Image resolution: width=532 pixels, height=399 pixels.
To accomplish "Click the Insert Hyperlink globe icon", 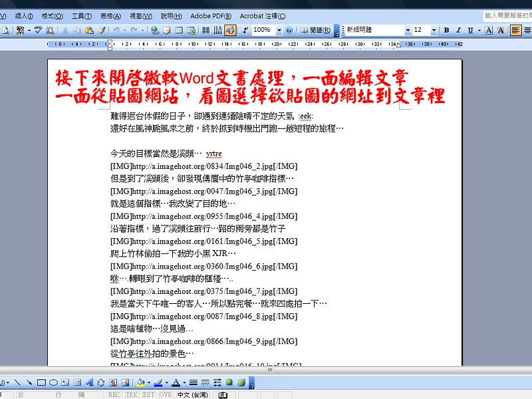I will tap(155, 31).
